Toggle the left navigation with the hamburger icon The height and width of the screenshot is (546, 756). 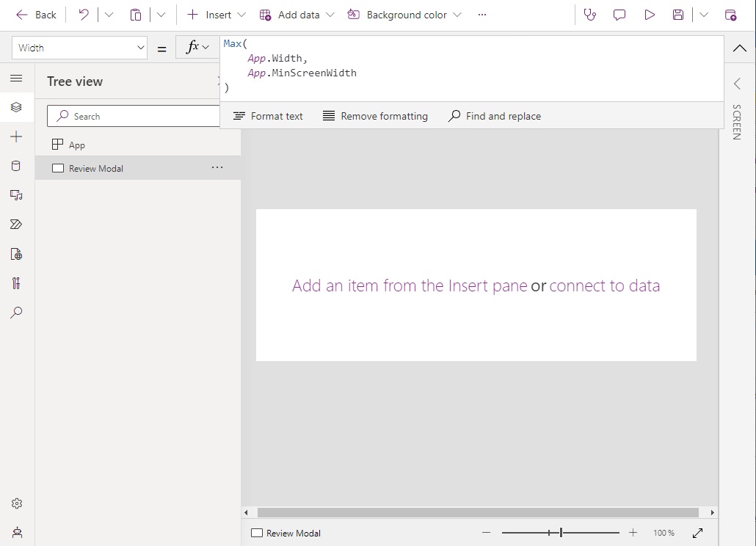click(16, 79)
